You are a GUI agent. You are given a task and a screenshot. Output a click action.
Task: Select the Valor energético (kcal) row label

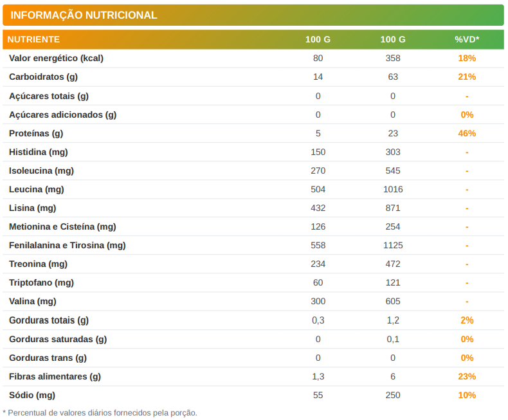click(56, 58)
